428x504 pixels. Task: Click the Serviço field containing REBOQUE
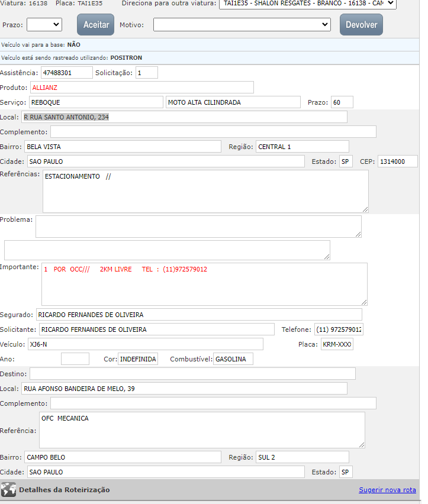[95, 102]
